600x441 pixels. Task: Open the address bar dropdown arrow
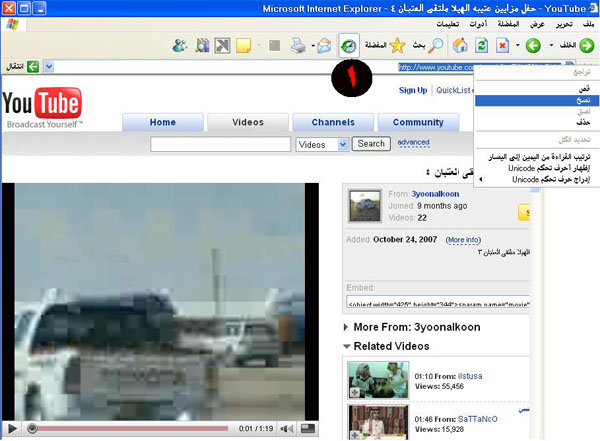[49, 67]
